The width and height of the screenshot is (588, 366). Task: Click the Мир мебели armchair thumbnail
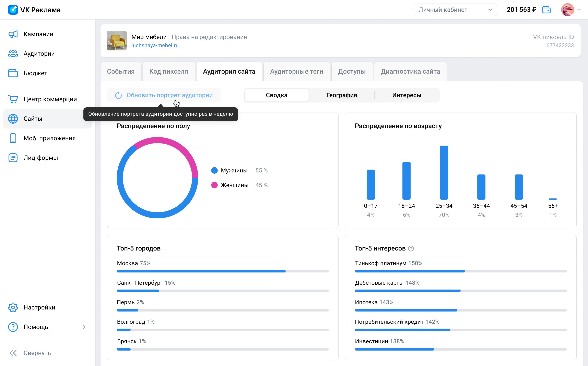pyautogui.click(x=117, y=41)
